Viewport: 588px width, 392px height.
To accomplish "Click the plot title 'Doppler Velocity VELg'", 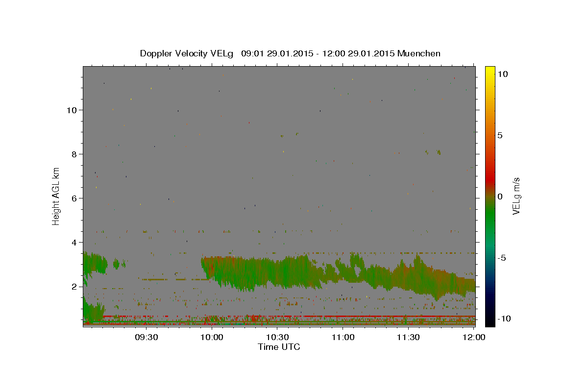I will click(x=188, y=53).
